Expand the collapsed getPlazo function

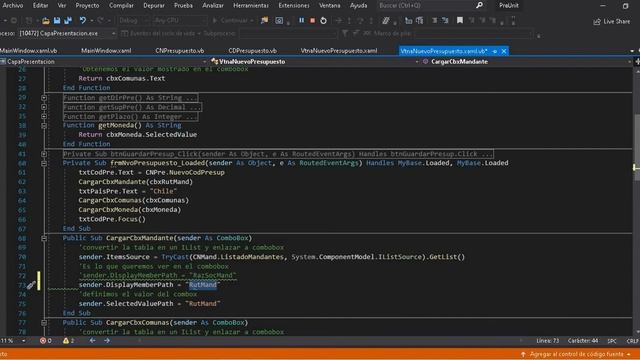(44, 117)
